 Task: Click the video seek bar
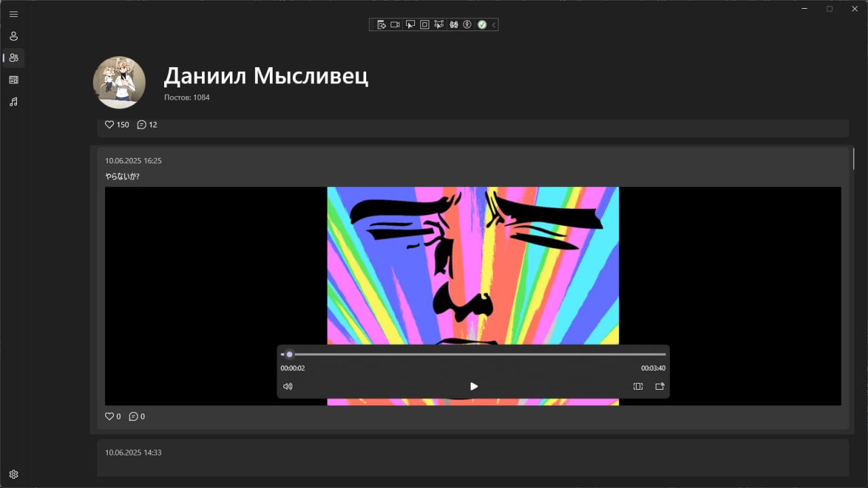pyautogui.click(x=473, y=354)
